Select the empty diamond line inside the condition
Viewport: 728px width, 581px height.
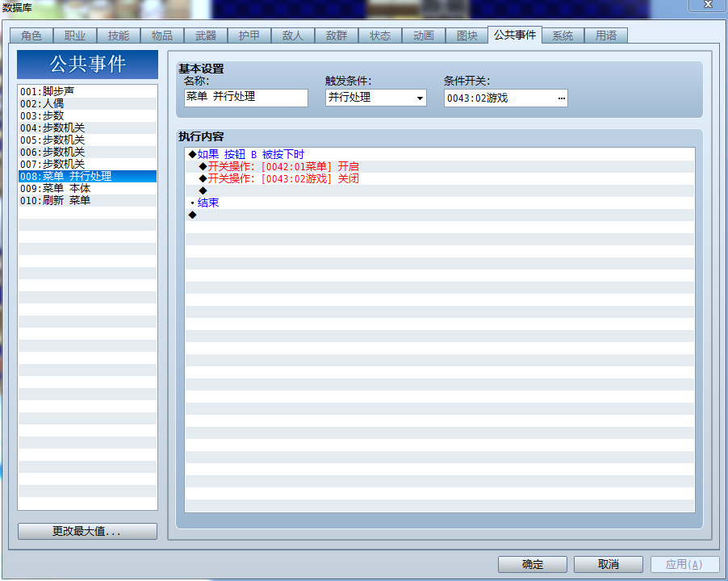click(x=440, y=190)
